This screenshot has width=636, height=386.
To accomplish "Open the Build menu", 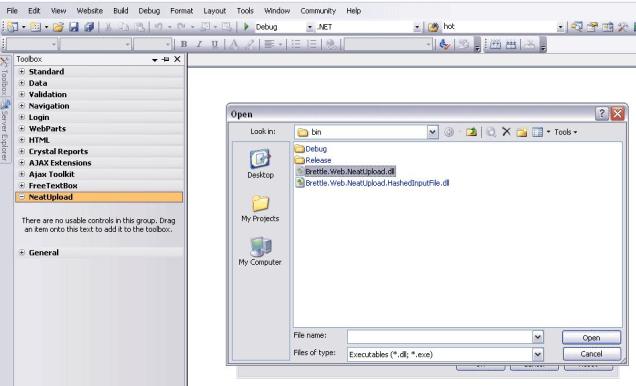I will coord(120,11).
